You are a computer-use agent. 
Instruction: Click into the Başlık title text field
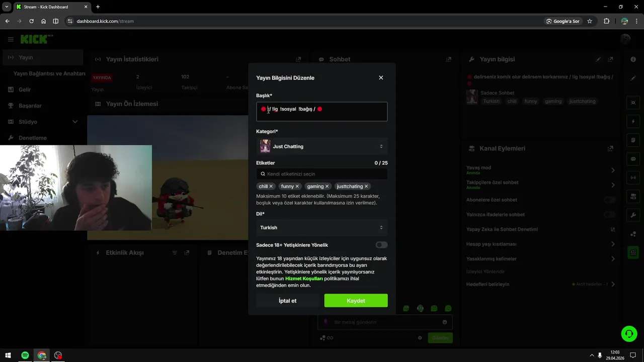click(322, 112)
